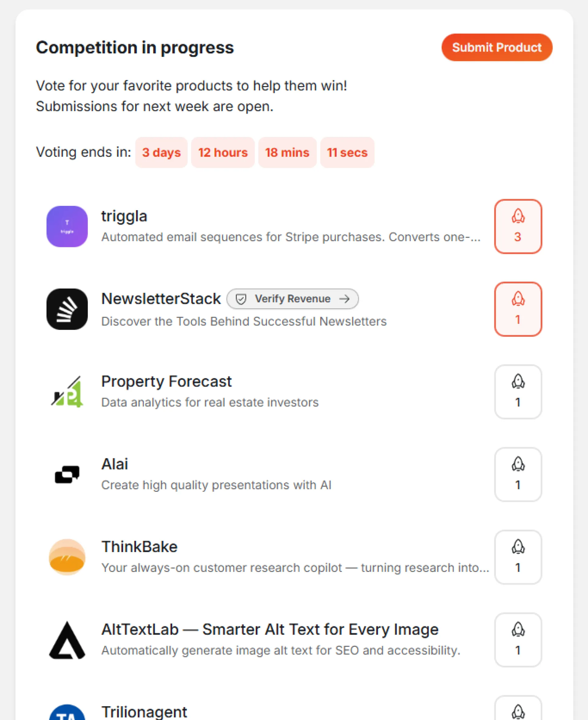Click the AltTextLab triangle logo

[67, 640]
